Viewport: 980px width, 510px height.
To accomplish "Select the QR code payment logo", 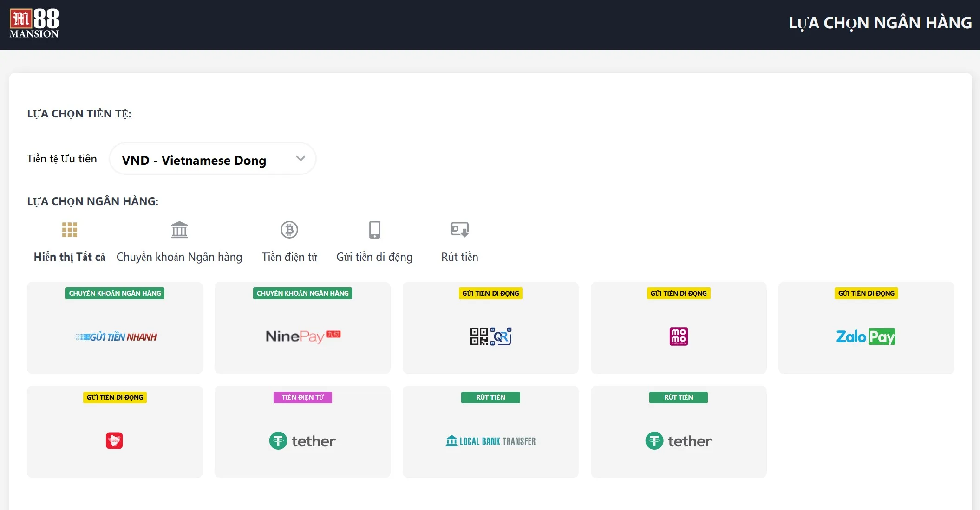I will 490,336.
